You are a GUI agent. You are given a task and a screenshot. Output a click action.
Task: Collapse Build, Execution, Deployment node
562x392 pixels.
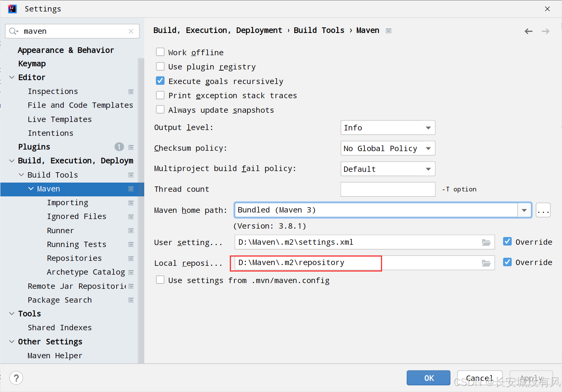[12, 161]
